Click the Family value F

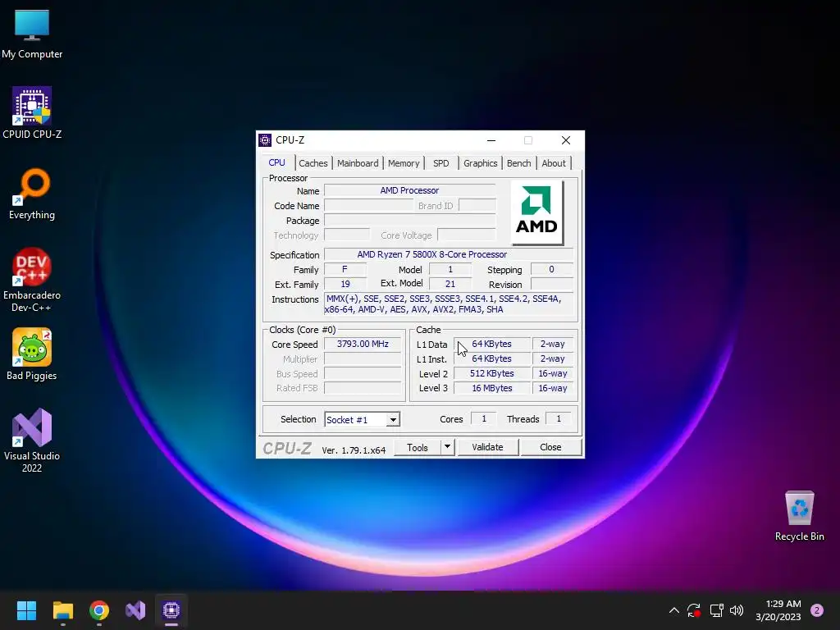(x=345, y=269)
